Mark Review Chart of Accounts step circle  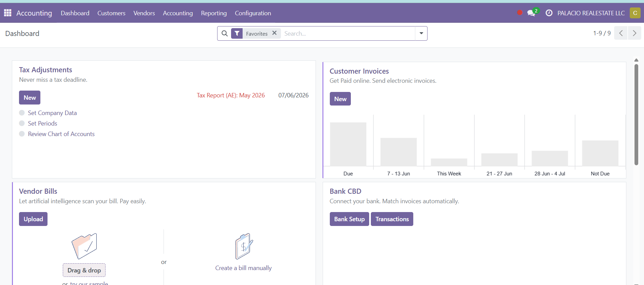click(22, 134)
